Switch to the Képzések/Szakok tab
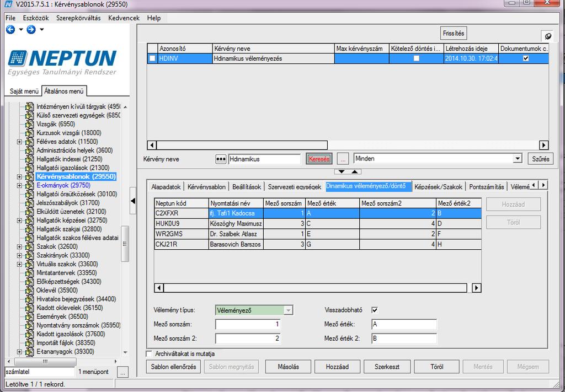Viewport: 565px width, 392px height. tap(438, 187)
